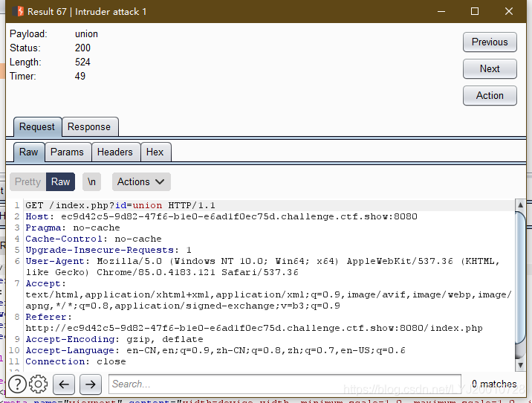Switch to the Request tab

click(37, 126)
